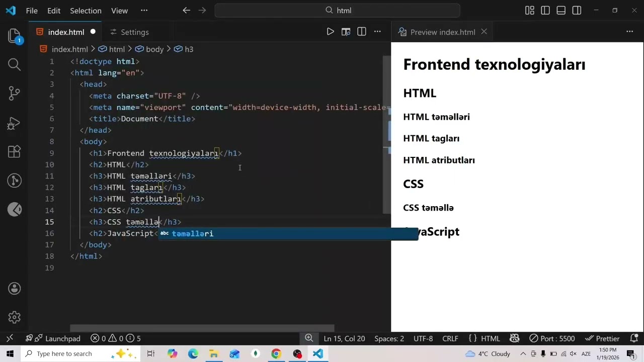Open the Source Control view
This screenshot has height=362, width=644.
(14, 94)
